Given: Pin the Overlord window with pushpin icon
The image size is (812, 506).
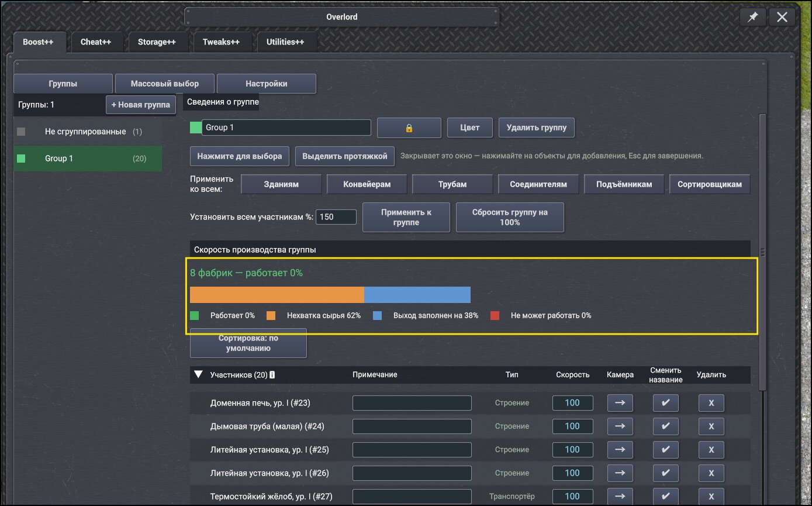Looking at the screenshot, I should [x=753, y=18].
